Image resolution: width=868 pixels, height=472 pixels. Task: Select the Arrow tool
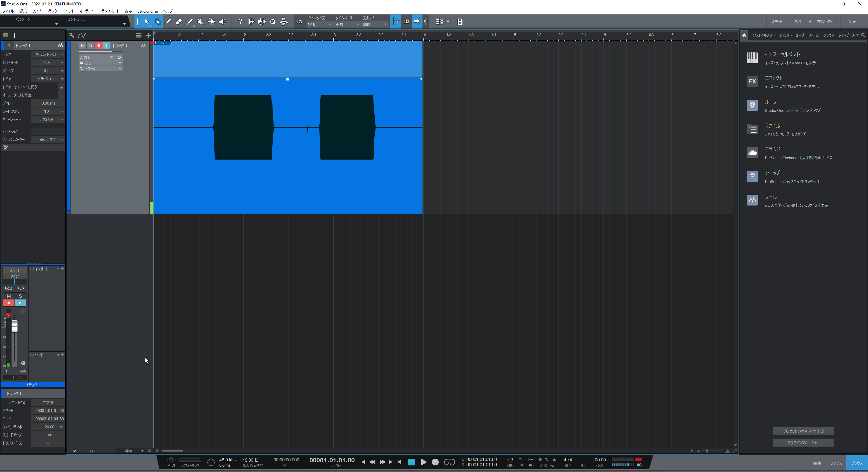coord(146,21)
